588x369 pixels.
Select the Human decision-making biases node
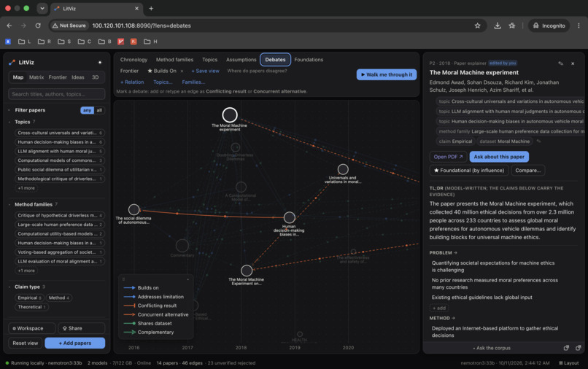289,217
